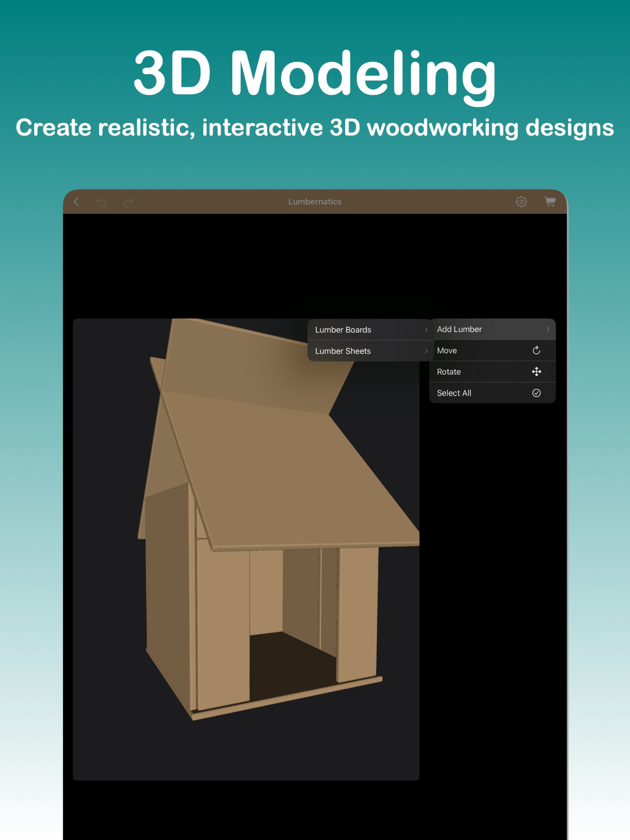The image size is (630, 840).
Task: Open the shopping cart icon
Action: [x=550, y=202]
